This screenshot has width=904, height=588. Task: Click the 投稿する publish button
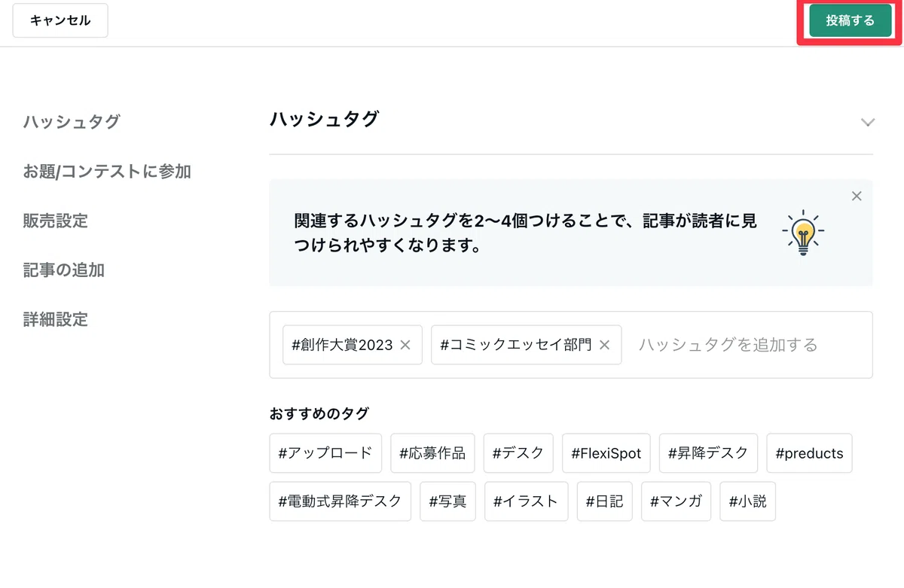(x=850, y=20)
